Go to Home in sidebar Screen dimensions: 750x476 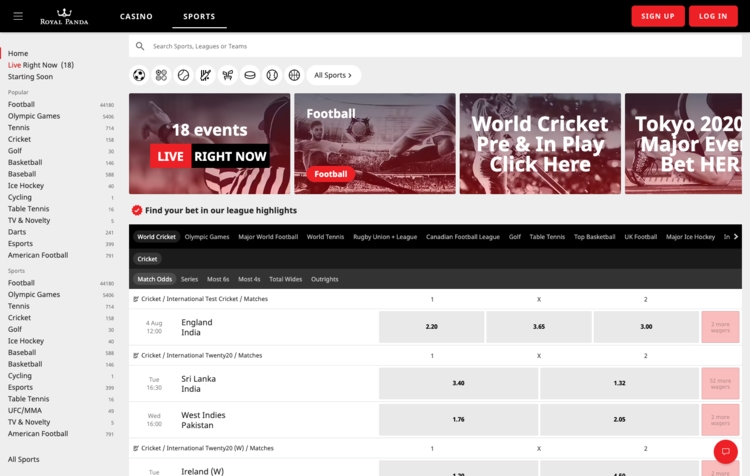pyautogui.click(x=18, y=54)
